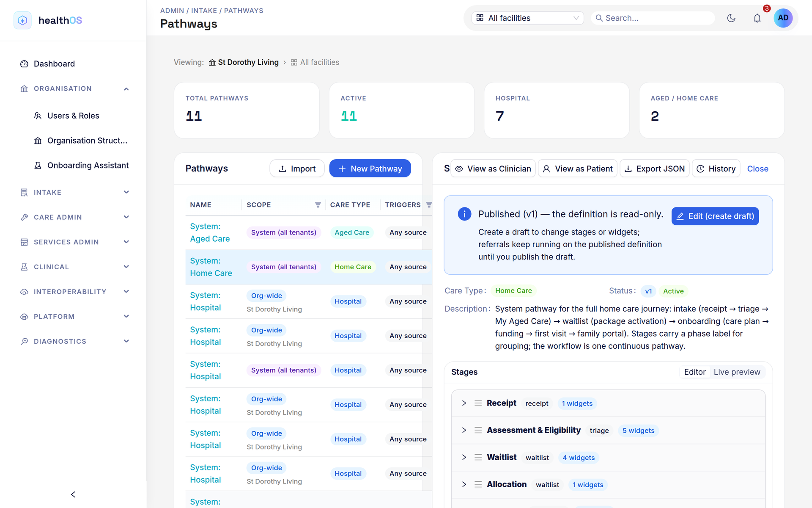Collapse the sidebar with the left arrow

point(73,494)
